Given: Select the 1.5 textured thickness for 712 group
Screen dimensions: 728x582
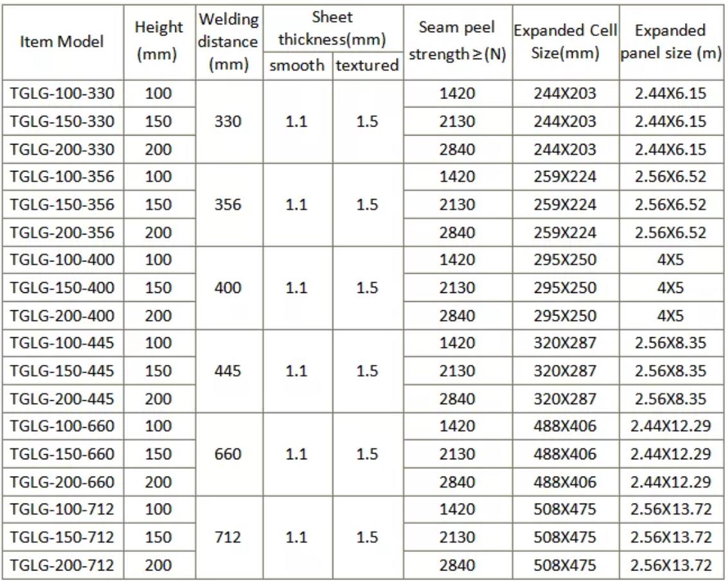Looking at the screenshot, I should tap(368, 538).
